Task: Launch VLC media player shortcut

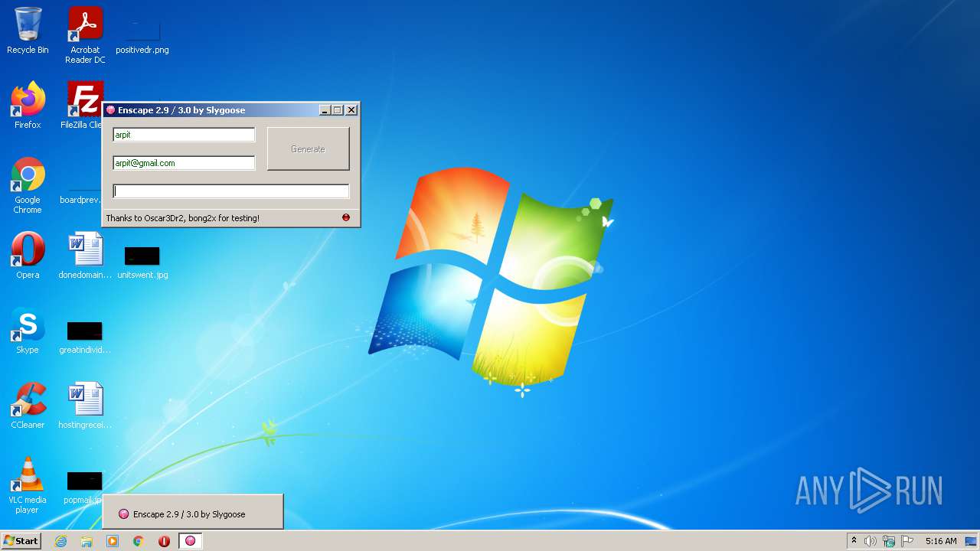Action: [28, 485]
